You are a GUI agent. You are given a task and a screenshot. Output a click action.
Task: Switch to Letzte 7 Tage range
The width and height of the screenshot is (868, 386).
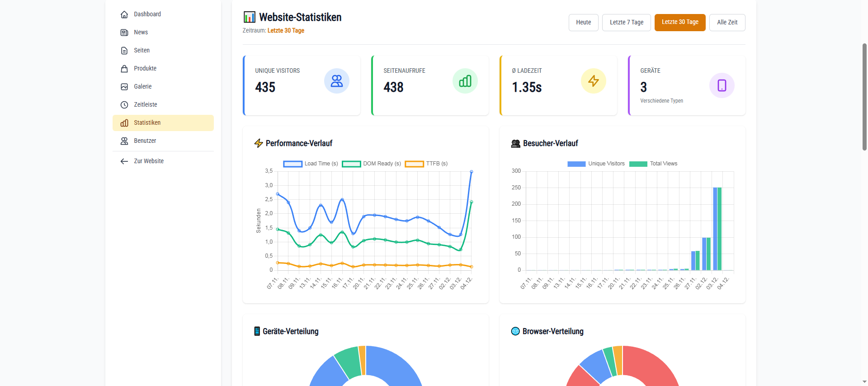[x=626, y=23]
